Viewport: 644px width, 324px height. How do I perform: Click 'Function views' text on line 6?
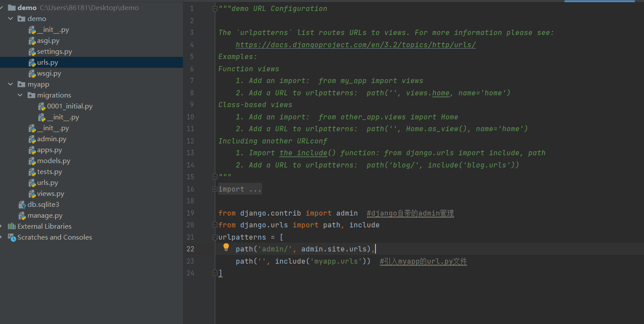(249, 69)
